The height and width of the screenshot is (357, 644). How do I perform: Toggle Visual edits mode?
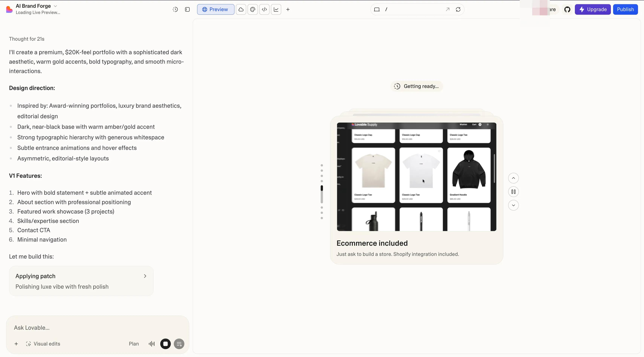(43, 344)
